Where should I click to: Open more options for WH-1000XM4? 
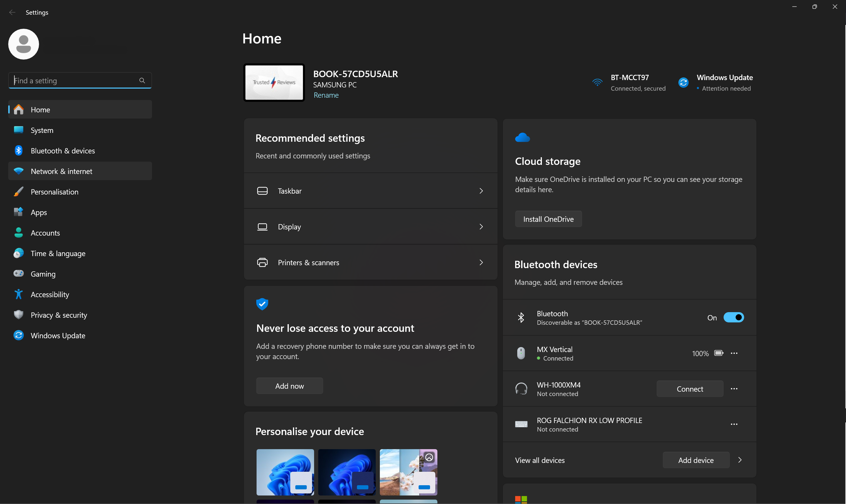click(x=734, y=389)
